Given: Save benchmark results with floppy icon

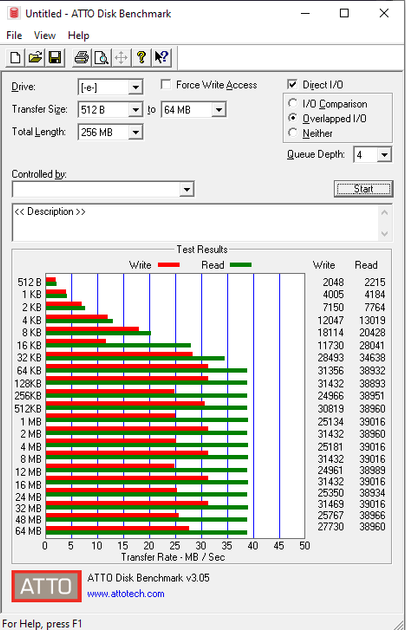Looking at the screenshot, I should (55, 58).
